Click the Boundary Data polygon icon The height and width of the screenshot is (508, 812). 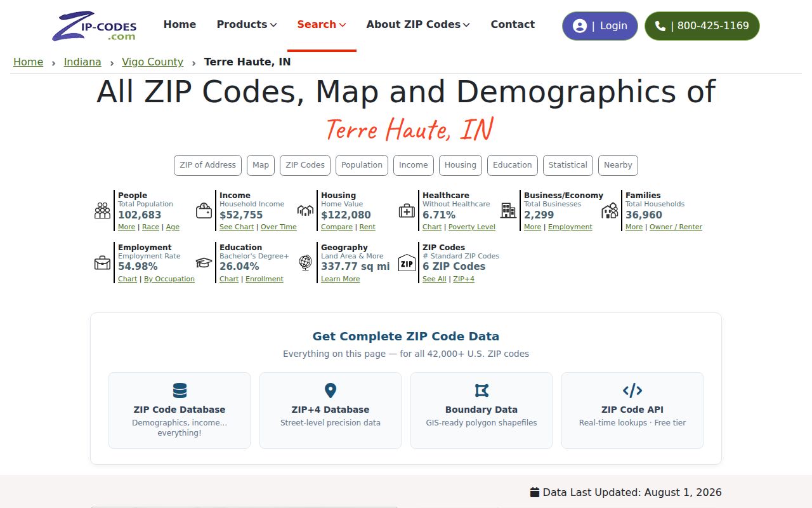pyautogui.click(x=481, y=391)
